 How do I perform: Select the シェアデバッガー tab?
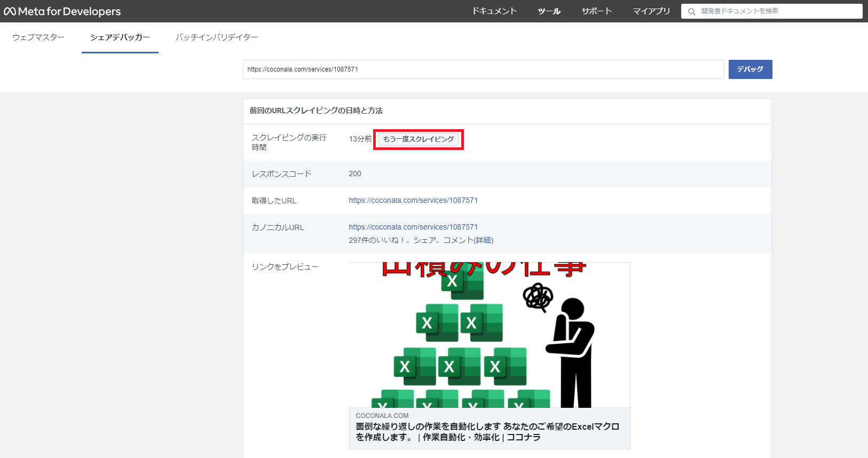[120, 37]
